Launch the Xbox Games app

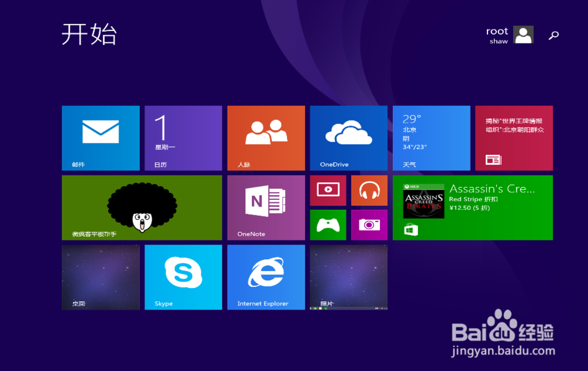coord(328,225)
